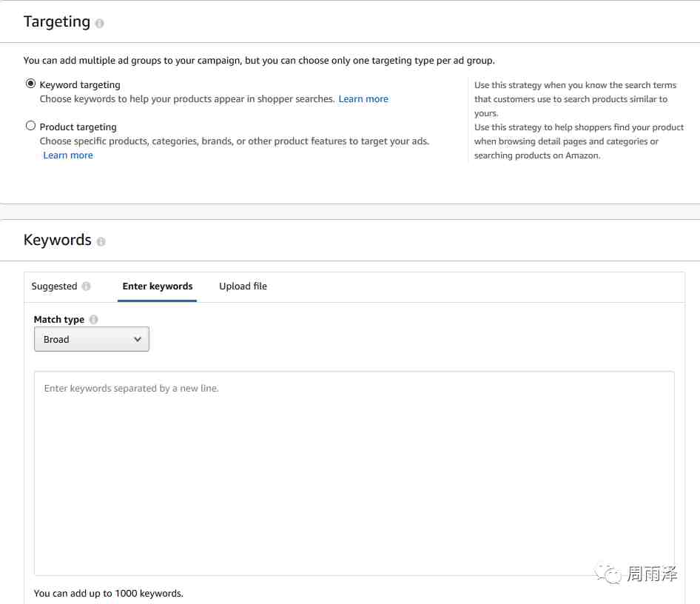Viewport: 700px width, 604px height.
Task: Click the Targeting section heading
Action: pyautogui.click(x=57, y=22)
